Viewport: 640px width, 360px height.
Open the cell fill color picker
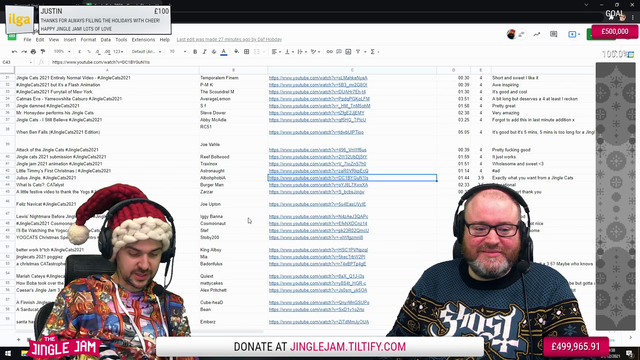pyautogui.click(x=236, y=52)
